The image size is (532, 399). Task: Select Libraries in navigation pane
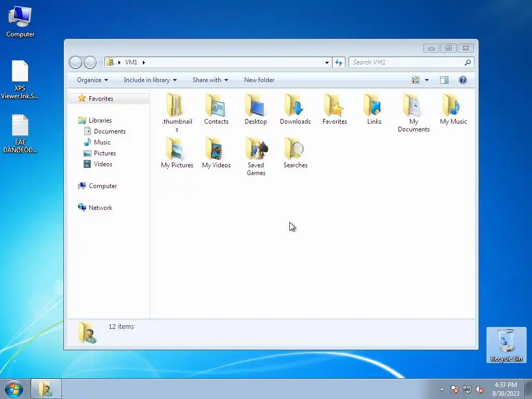click(x=100, y=121)
